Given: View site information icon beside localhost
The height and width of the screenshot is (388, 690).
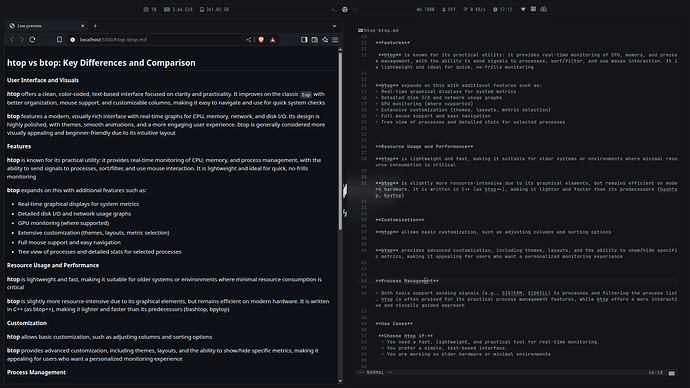Looking at the screenshot, I should pos(73,40).
